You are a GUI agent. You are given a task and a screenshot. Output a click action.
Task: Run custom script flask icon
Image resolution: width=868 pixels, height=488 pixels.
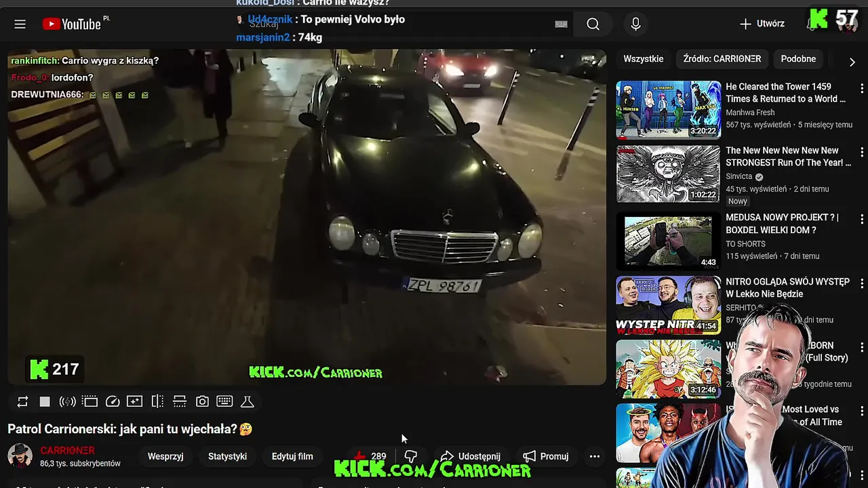tap(248, 402)
